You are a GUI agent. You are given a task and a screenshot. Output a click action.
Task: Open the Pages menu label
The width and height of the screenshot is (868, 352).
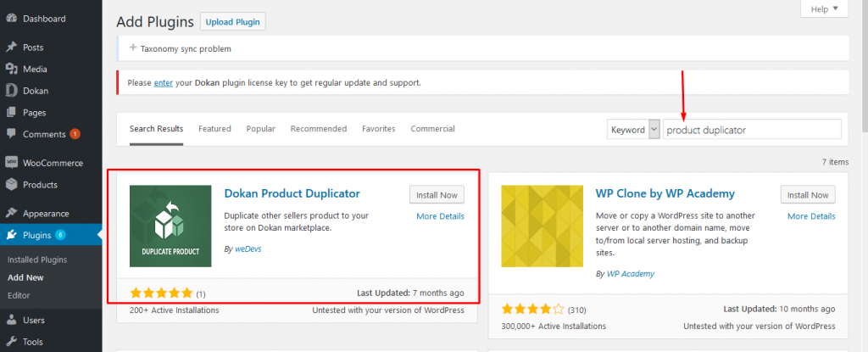click(34, 112)
